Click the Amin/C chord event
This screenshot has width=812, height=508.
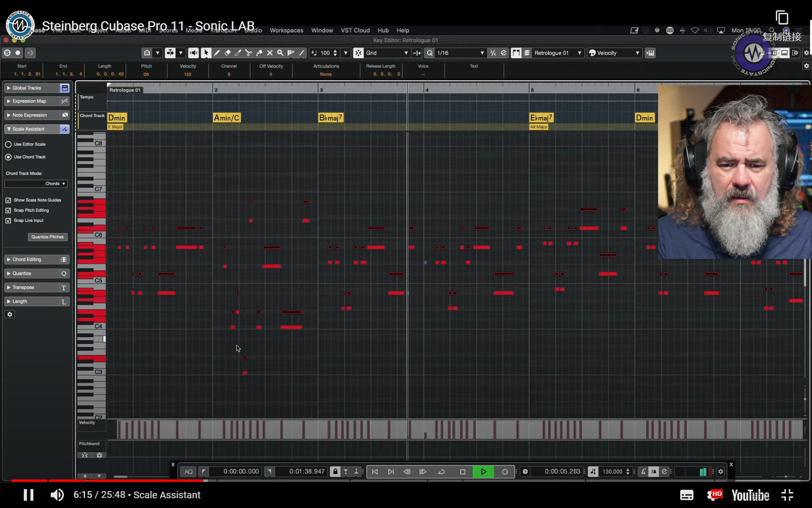227,118
